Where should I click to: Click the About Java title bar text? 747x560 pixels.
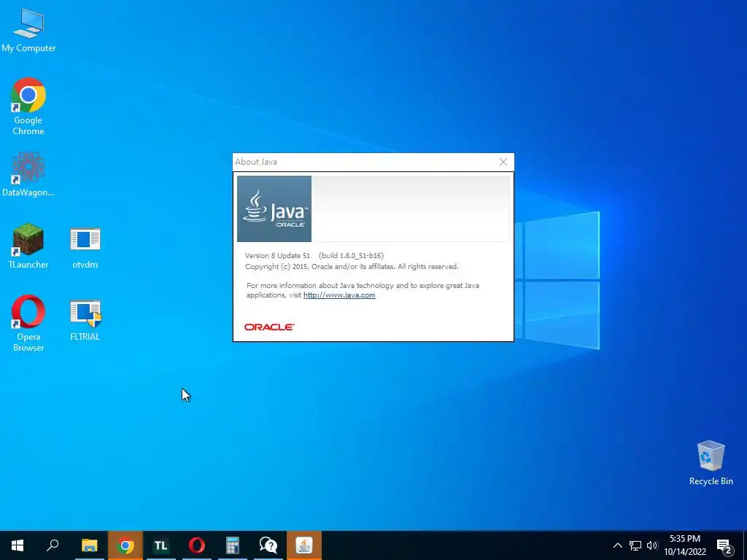(x=256, y=162)
